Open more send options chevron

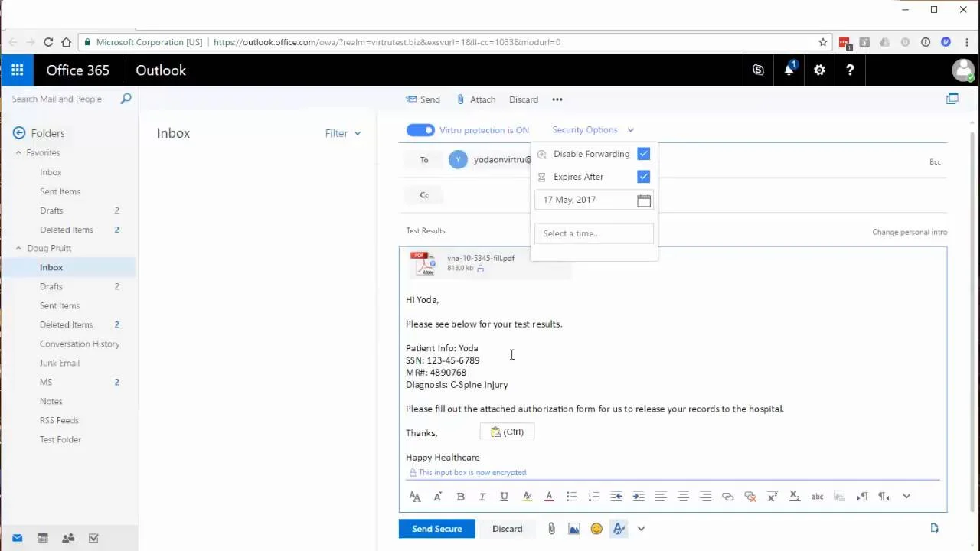pos(641,529)
